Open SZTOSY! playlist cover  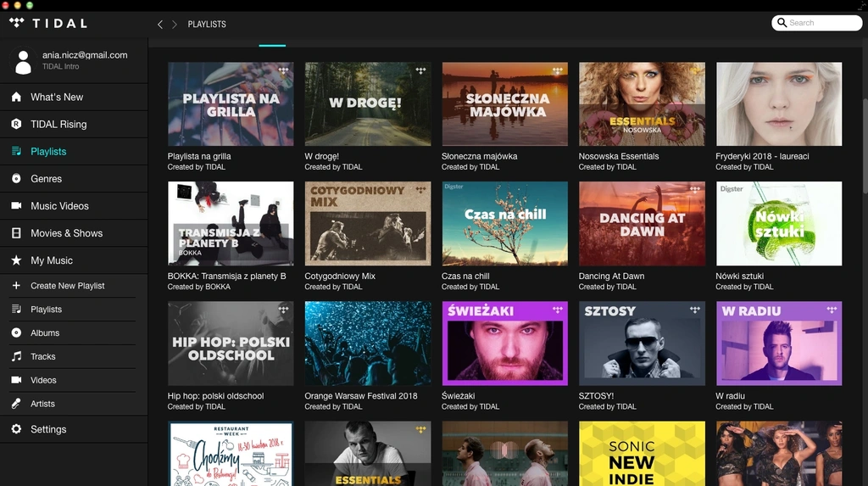(643, 344)
